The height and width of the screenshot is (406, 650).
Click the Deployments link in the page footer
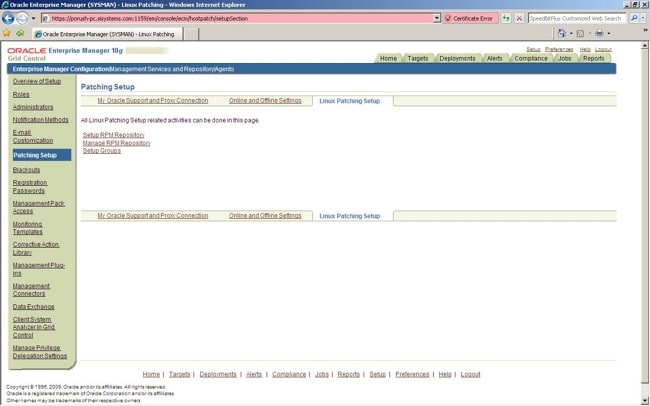pos(218,374)
